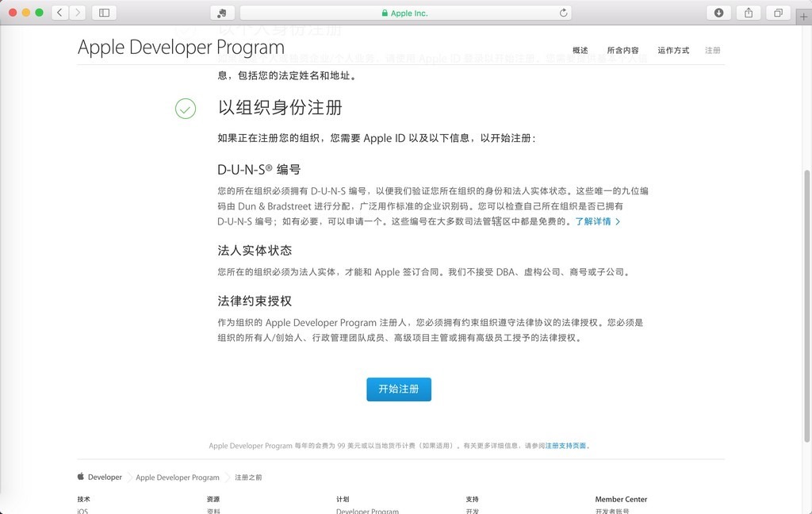The width and height of the screenshot is (812, 514).
Task: Click the 资源 footer heading
Action: [213, 500]
